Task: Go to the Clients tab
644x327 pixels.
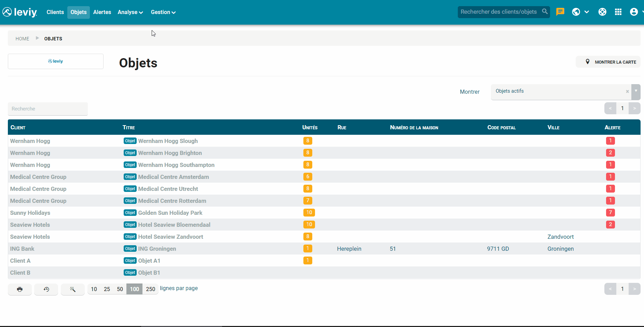Action: [55, 12]
